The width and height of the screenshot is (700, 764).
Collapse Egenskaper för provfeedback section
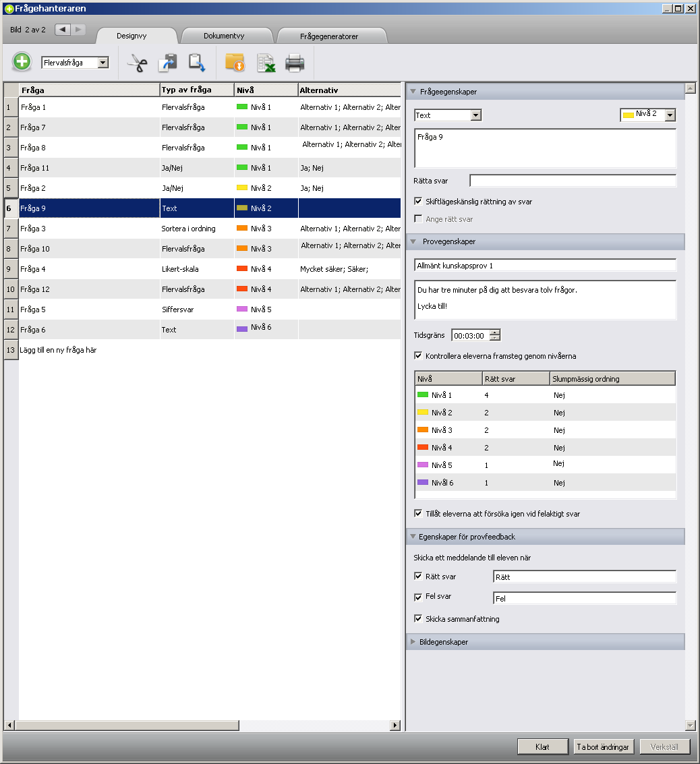pyautogui.click(x=413, y=537)
